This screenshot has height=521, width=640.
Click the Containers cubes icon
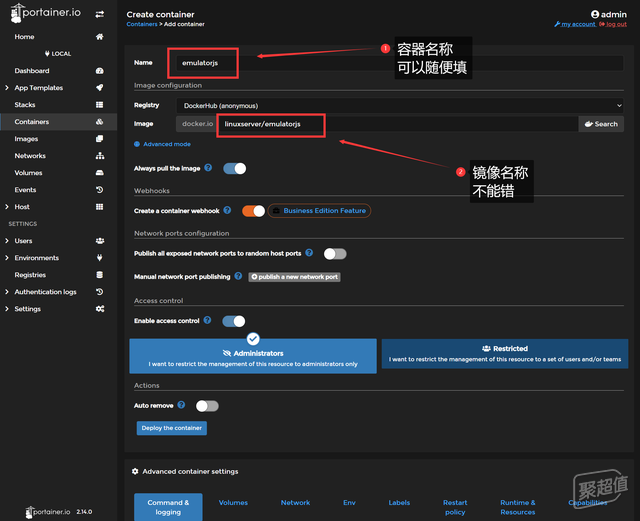point(100,122)
